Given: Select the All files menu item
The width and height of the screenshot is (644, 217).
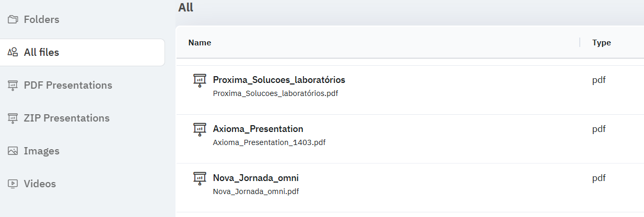Looking at the screenshot, I should [x=42, y=52].
